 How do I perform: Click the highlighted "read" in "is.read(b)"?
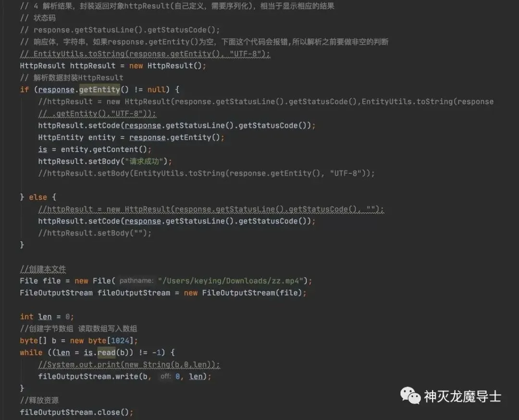pyautogui.click(x=107, y=352)
